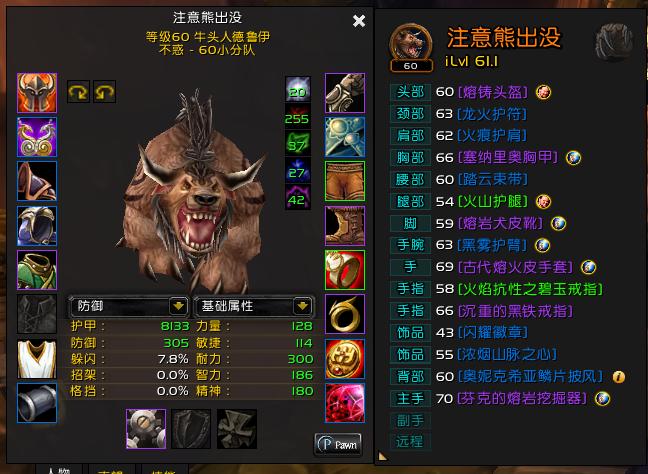Click the fire resistance 255 icon

[x=297, y=116]
